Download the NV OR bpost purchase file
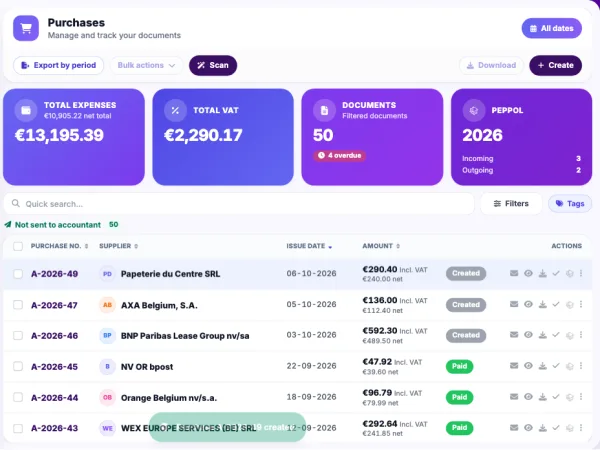 543,366
